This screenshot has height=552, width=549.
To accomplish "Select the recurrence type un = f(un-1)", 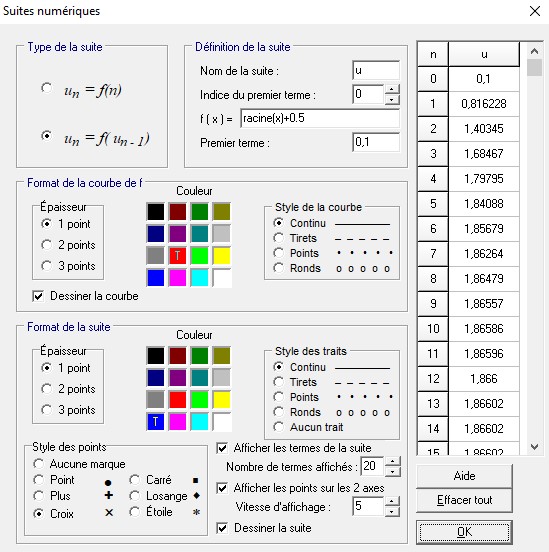I will point(46,136).
